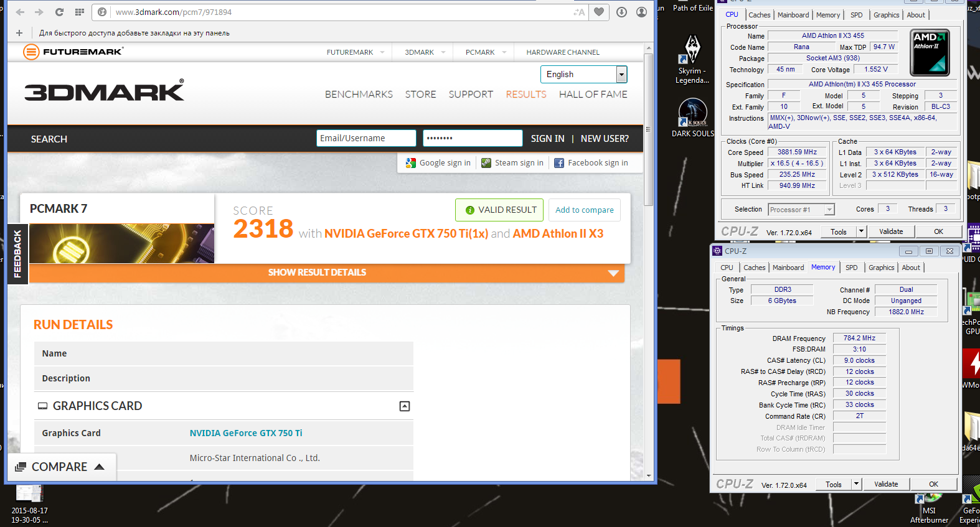Open SUPPORT menu item
980x527 pixels.
click(x=471, y=95)
